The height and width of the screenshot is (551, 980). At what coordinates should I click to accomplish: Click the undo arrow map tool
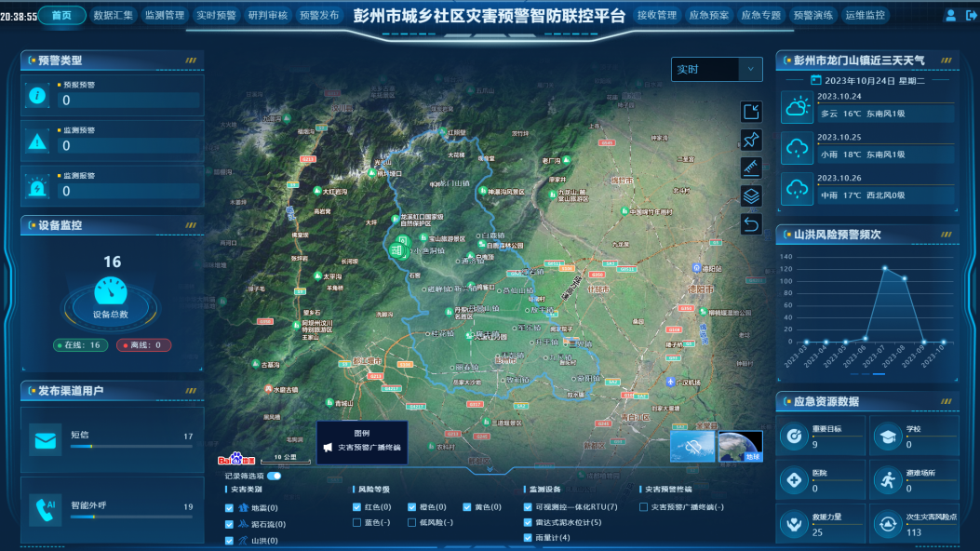point(751,224)
